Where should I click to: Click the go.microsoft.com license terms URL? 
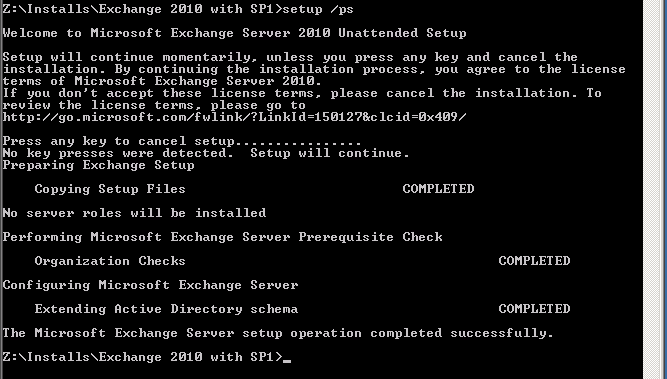pos(234,117)
